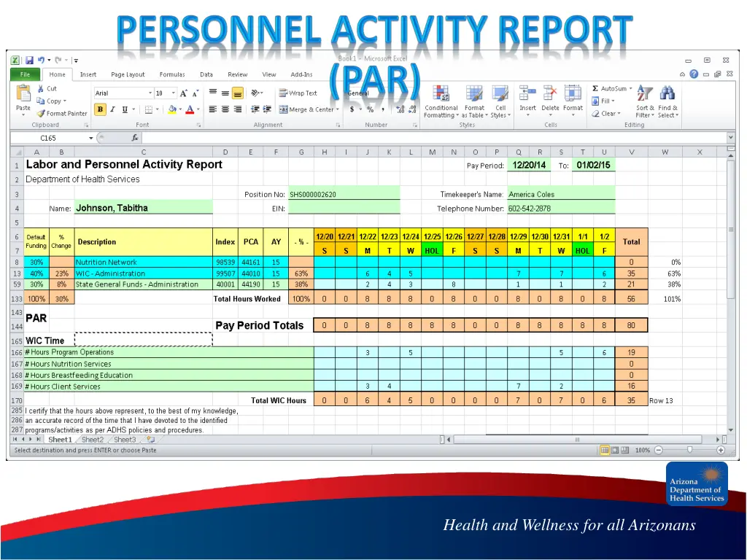The image size is (747, 560).
Task: Click the Cut scissors icon
Action: [x=41, y=88]
